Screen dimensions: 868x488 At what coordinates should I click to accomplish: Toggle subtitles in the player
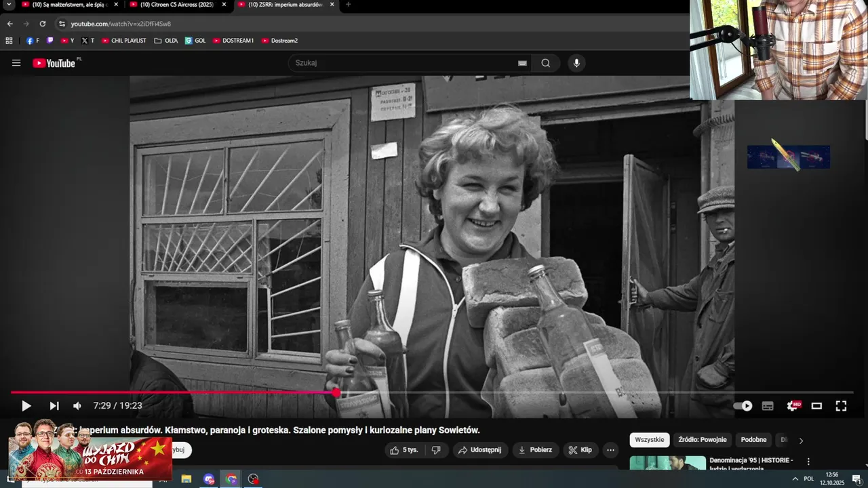click(x=768, y=406)
